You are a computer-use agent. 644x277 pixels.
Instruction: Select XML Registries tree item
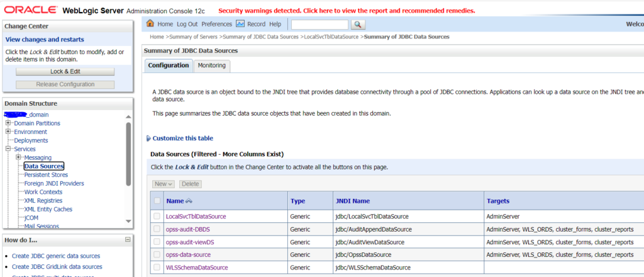coord(43,201)
